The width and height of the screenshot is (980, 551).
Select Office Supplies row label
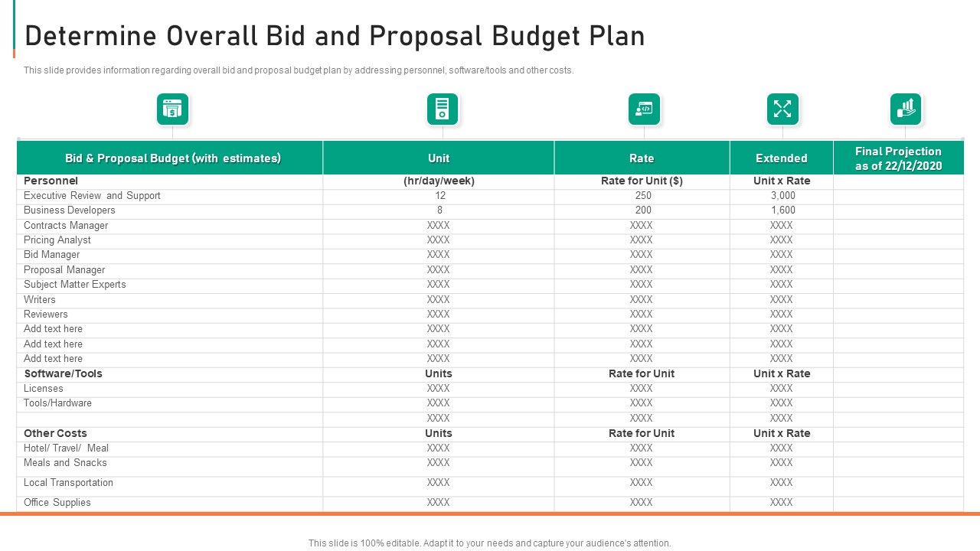(57, 503)
